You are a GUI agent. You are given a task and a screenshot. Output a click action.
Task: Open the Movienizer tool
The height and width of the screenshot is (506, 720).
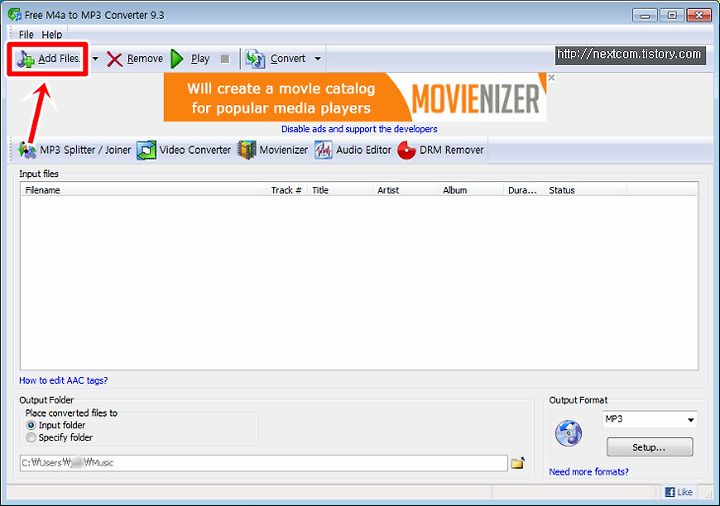pyautogui.click(x=273, y=150)
